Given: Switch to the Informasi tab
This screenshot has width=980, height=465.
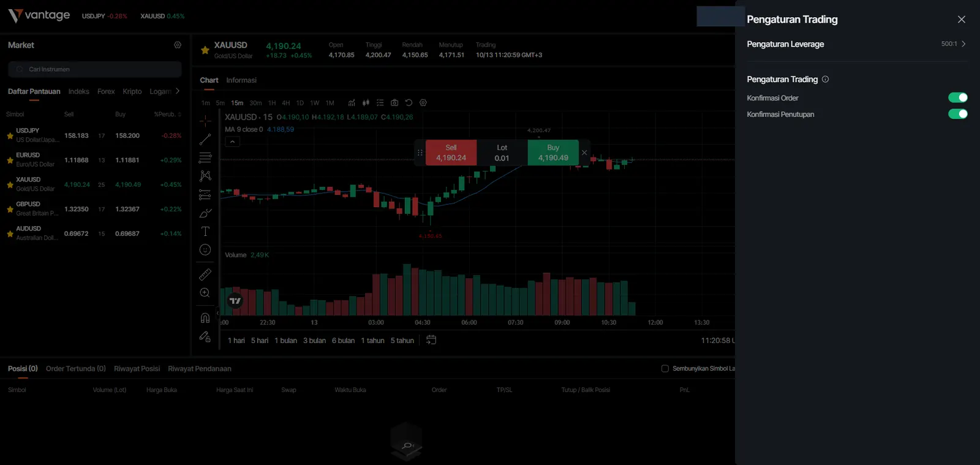Looking at the screenshot, I should coord(241,80).
